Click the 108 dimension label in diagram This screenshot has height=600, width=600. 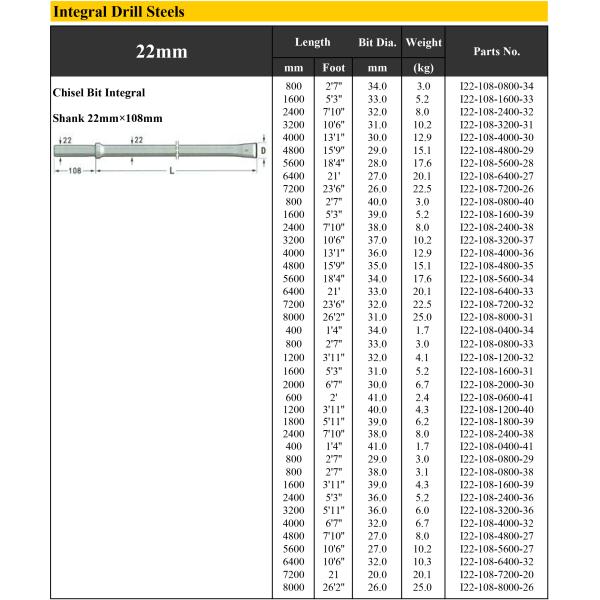point(73,171)
